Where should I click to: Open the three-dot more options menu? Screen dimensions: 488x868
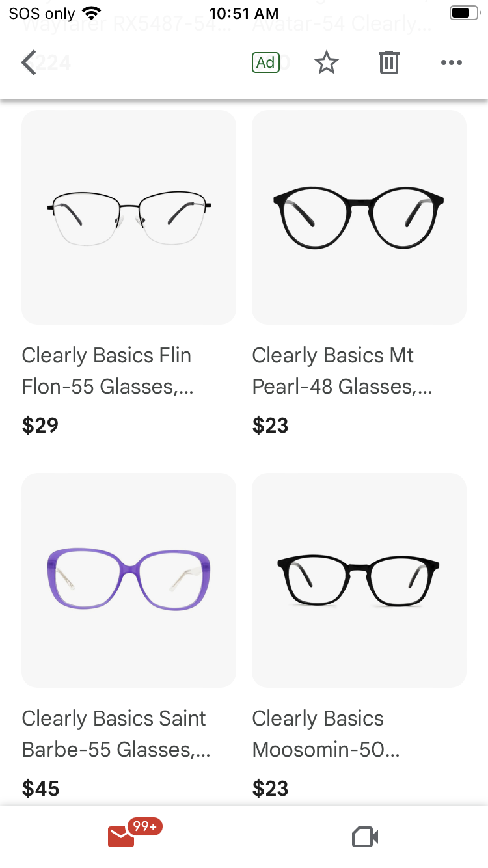[451, 62]
